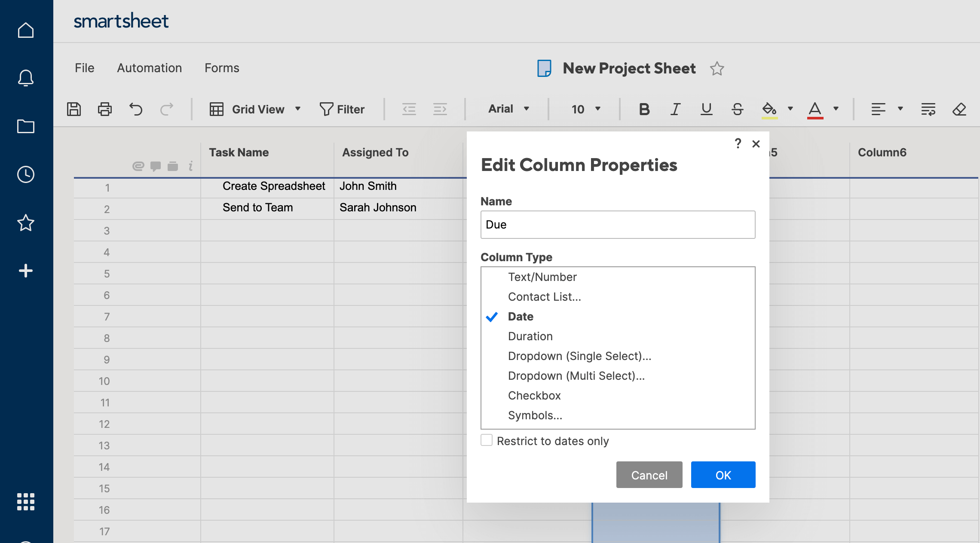Click the Print icon in toolbar
The width and height of the screenshot is (980, 543).
[104, 108]
